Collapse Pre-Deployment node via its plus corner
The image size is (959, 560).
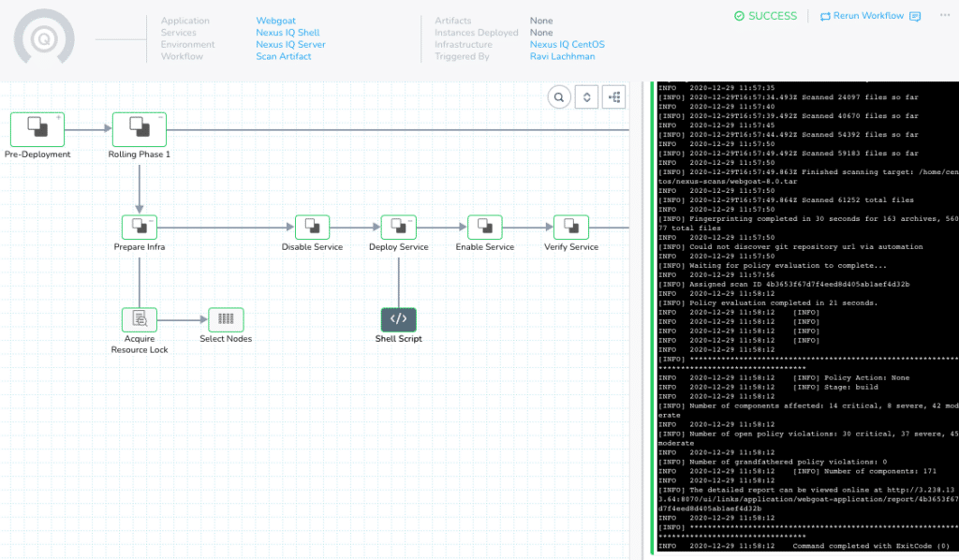click(59, 117)
